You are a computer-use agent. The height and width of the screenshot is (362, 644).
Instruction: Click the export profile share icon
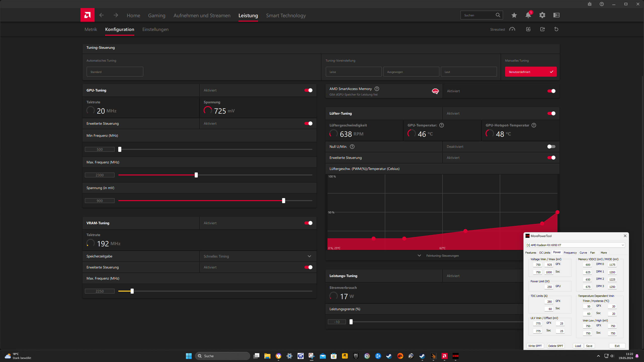(x=542, y=29)
